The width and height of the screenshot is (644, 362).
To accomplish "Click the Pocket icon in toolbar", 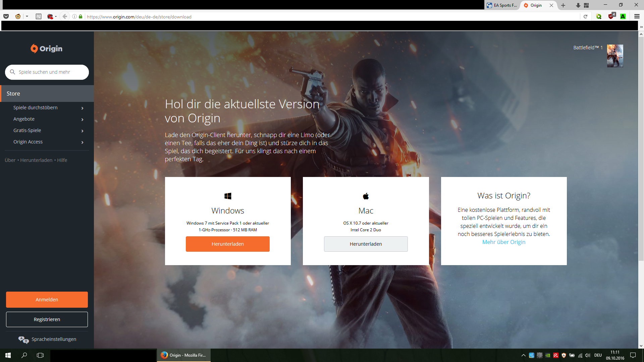I will (6, 16).
